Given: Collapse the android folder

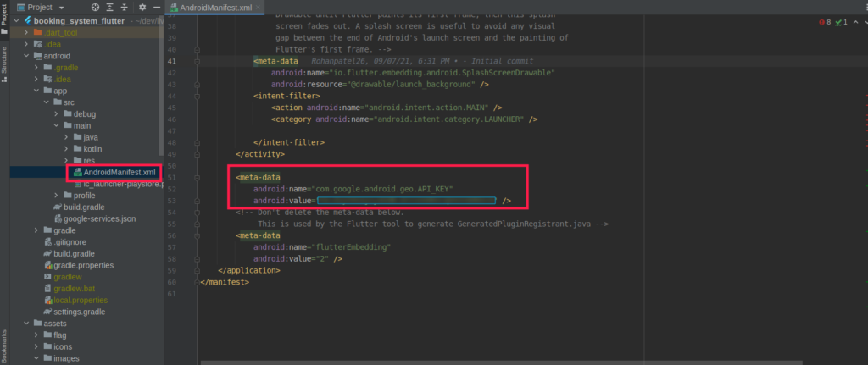Looking at the screenshot, I should (26, 56).
